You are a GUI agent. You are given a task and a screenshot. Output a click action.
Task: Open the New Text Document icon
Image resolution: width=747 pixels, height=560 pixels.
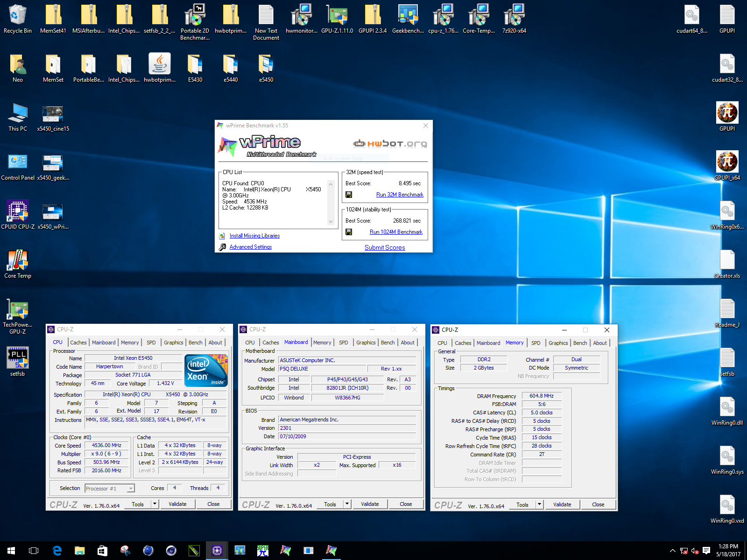pos(266,22)
